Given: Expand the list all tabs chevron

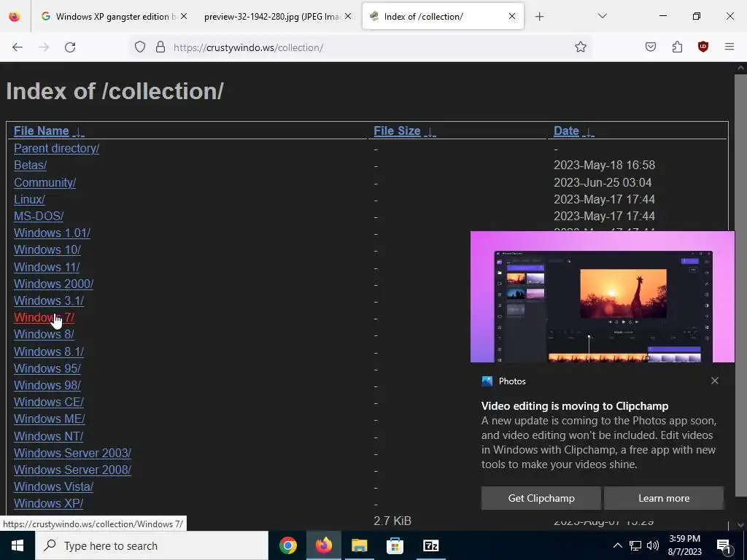Looking at the screenshot, I should (x=602, y=16).
